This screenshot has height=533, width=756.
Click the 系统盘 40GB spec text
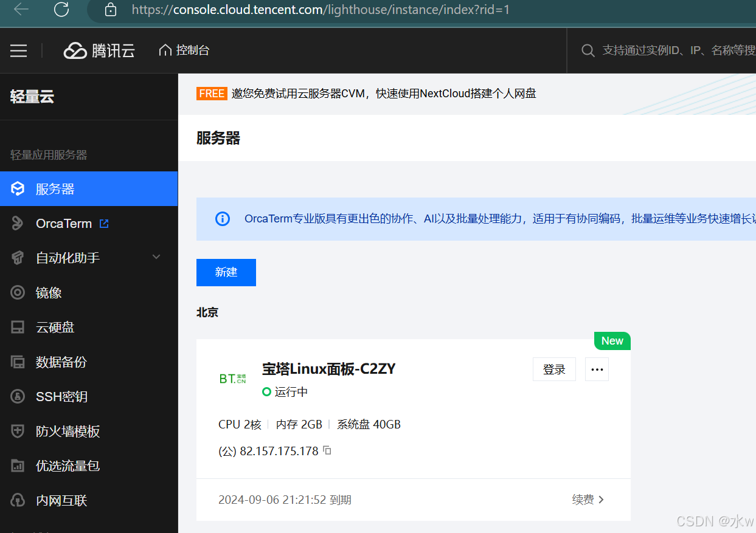[x=369, y=424]
